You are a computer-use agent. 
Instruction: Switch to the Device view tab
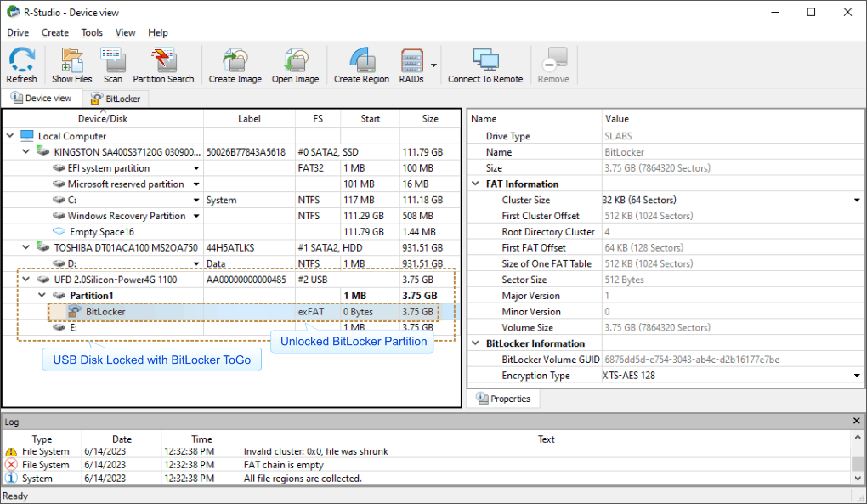point(42,99)
